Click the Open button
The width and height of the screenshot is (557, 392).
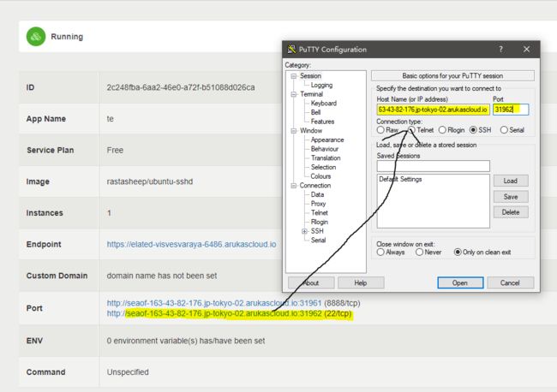(x=460, y=282)
